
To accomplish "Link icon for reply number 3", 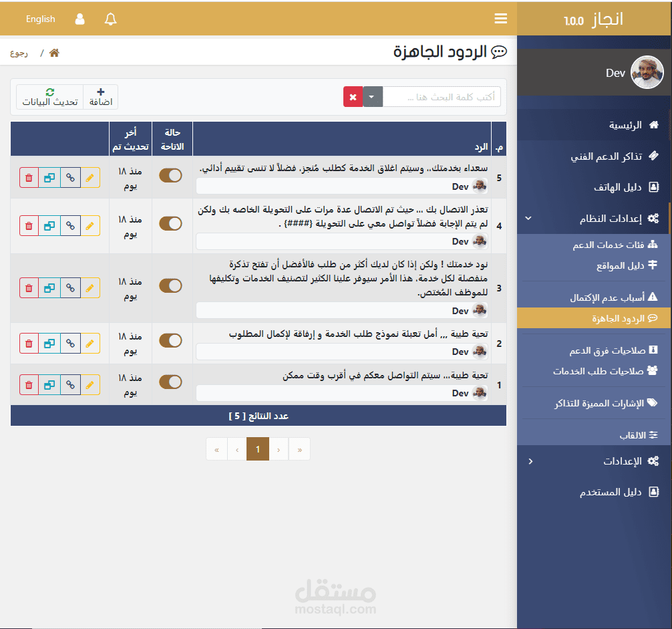I will click(70, 287).
